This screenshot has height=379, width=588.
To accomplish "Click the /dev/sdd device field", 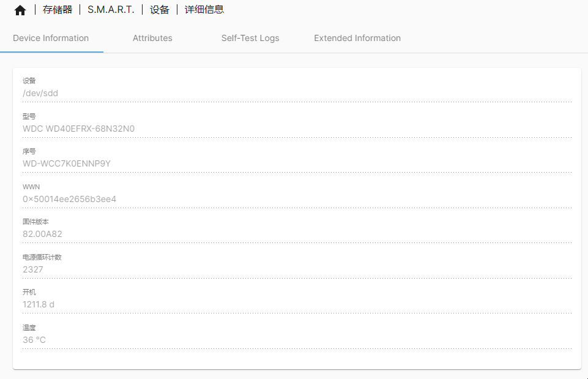I will [40, 93].
